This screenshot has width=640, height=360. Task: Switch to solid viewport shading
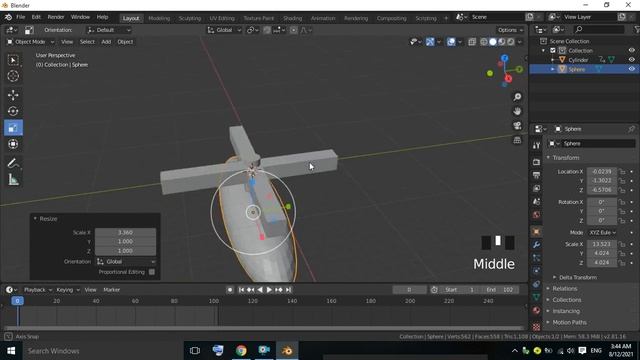(493, 42)
